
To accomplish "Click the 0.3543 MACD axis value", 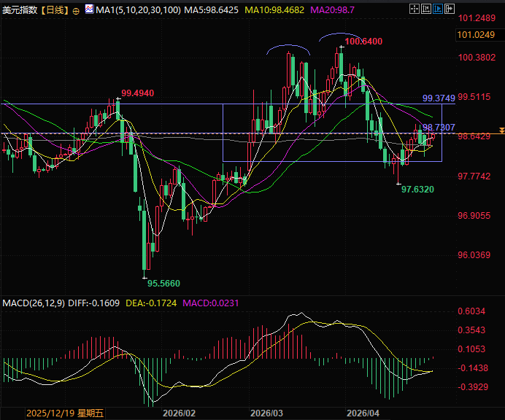I will pyautogui.click(x=471, y=330).
